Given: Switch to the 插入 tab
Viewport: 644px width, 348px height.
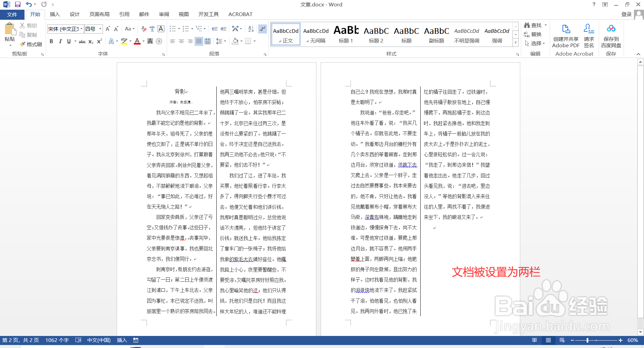Looking at the screenshot, I should pos(55,14).
